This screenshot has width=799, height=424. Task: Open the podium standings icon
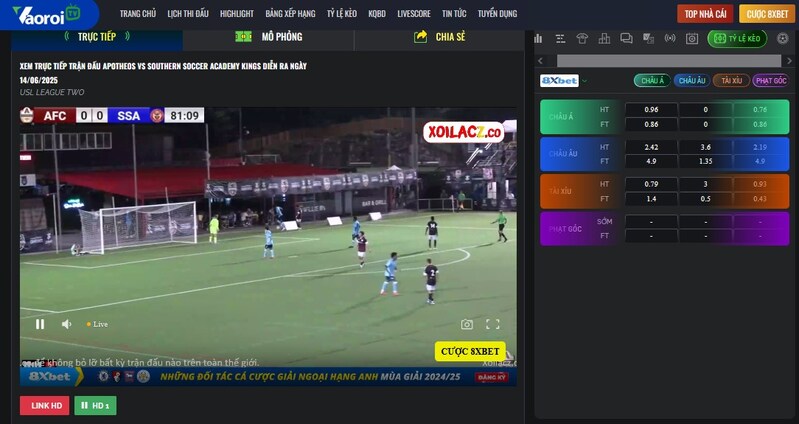[604, 39]
